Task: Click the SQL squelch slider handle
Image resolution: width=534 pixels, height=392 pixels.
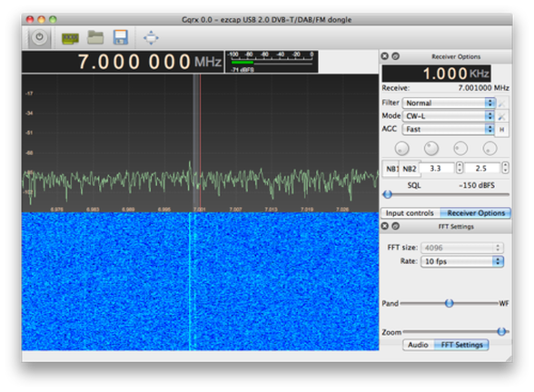Action: coord(387,194)
